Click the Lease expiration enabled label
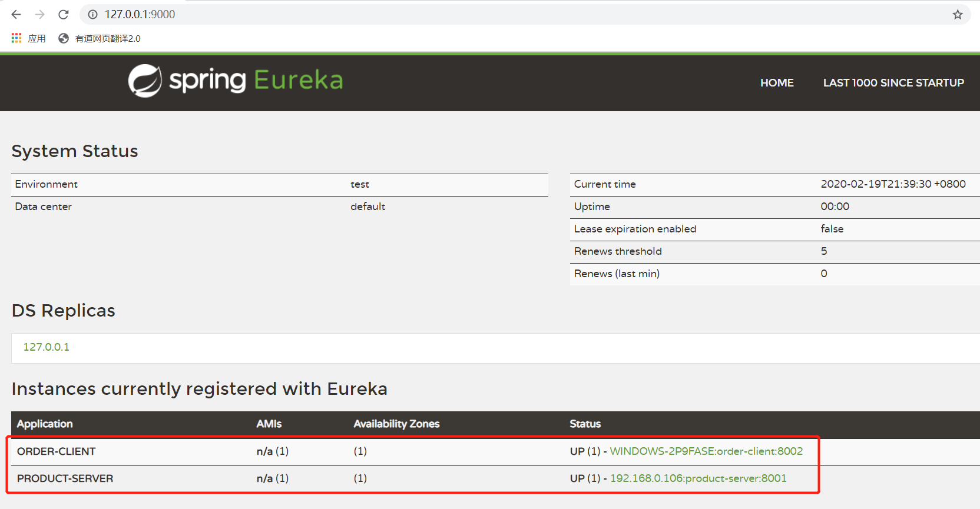Viewport: 980px width, 509px height. (635, 229)
